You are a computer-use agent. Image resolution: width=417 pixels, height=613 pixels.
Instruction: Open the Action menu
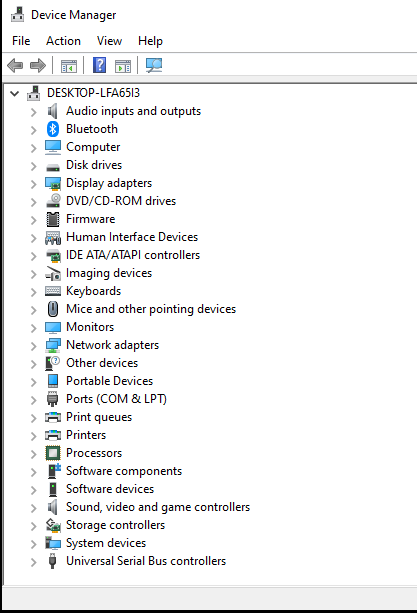pos(63,41)
